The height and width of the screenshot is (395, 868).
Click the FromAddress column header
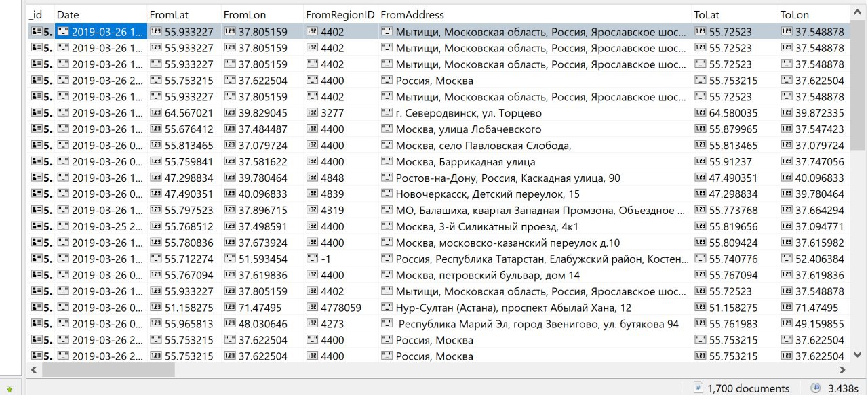[412, 14]
